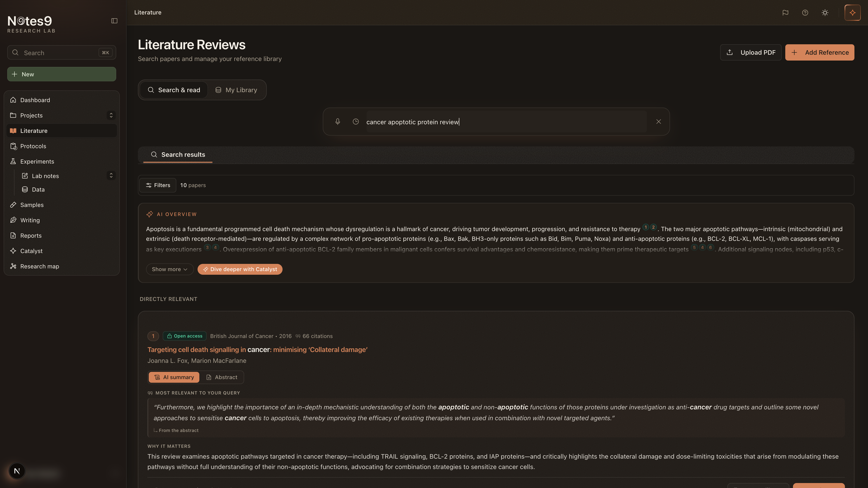Open Catalyst in sidebar
The height and width of the screenshot is (488, 868).
[62, 251]
